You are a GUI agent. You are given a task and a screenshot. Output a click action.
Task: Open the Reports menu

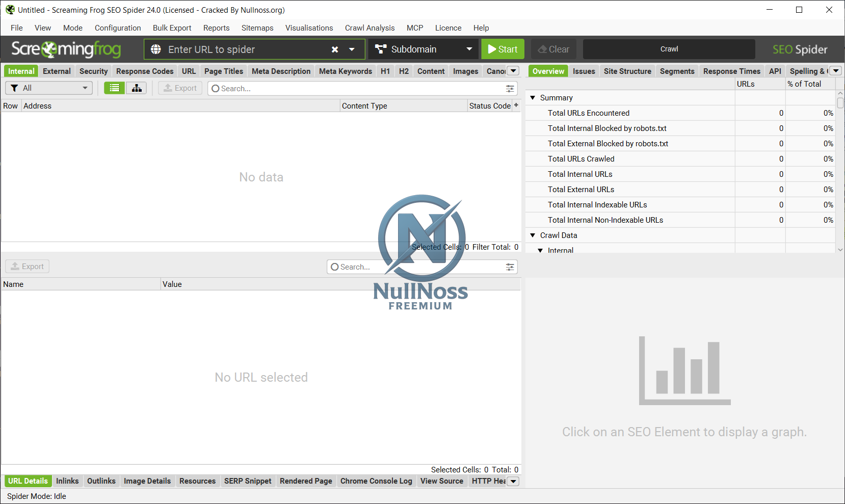pyautogui.click(x=217, y=28)
